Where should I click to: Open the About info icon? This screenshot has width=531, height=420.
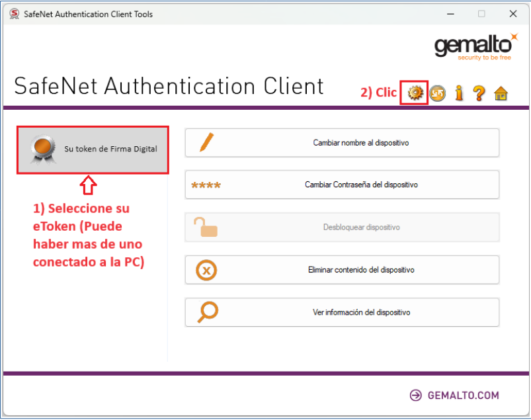pos(459,94)
